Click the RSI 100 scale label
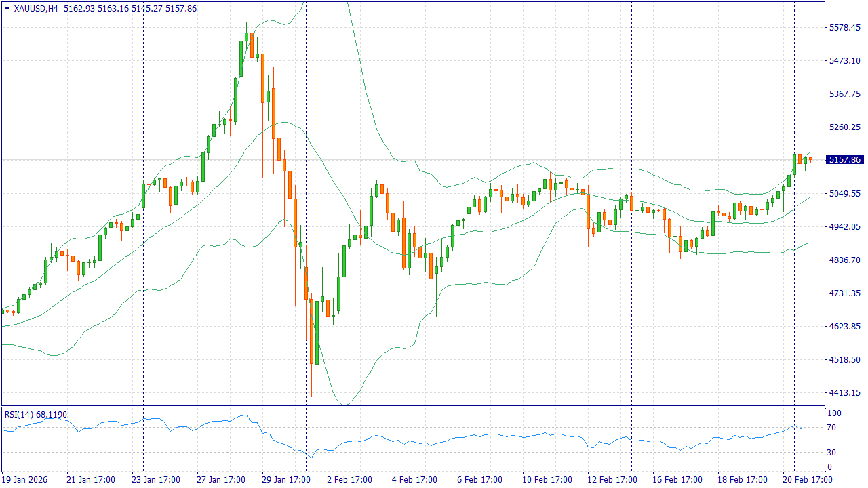Screen dimensions: 868x488 coord(833,413)
